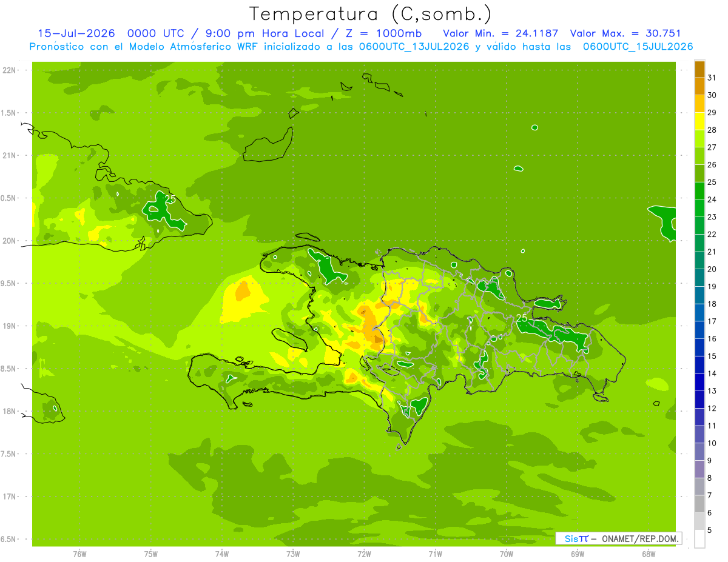Screen dimensions: 728x562
Task: Click the "73W" longitude label
Action: [x=293, y=553]
